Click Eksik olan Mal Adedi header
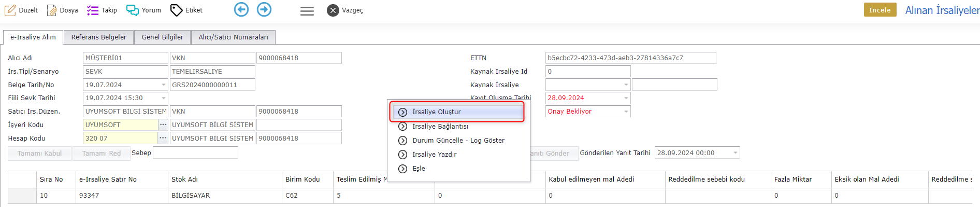 point(880,179)
